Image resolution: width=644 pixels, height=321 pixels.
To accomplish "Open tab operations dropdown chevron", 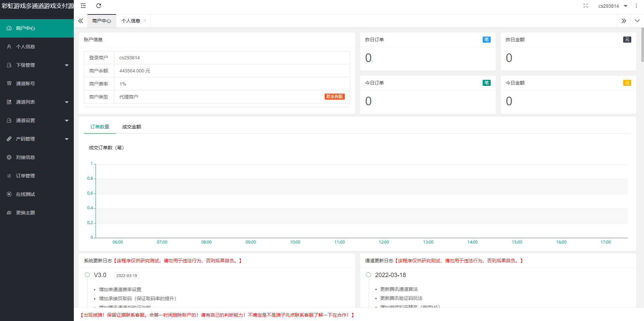I will tap(637, 21).
